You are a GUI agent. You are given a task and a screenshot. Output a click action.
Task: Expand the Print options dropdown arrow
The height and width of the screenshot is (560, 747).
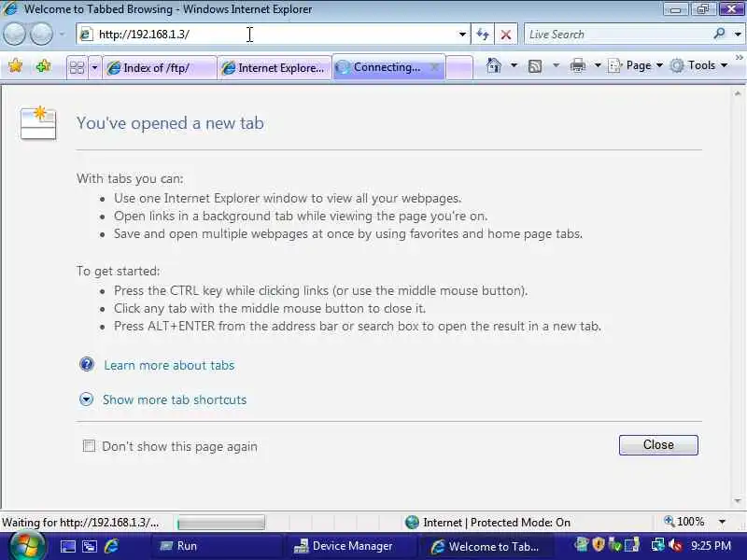(x=598, y=65)
